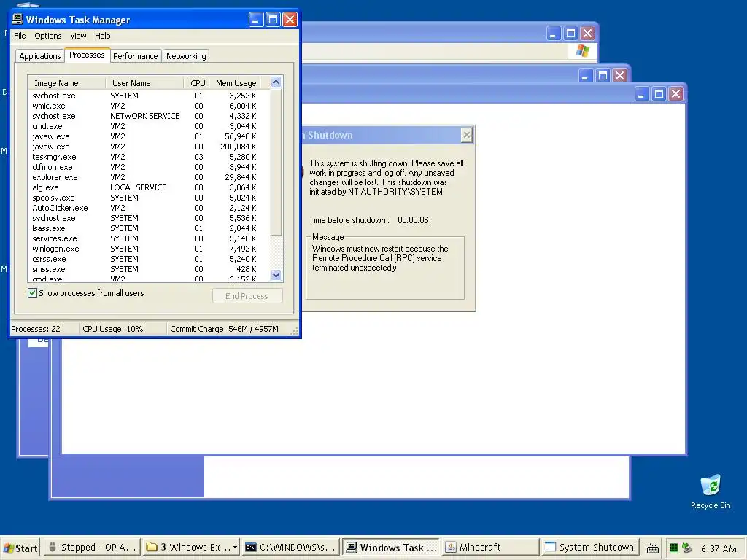Viewport: 747px width, 560px height.
Task: Switch to Stopped - OP A... taskbar item
Action: (x=93, y=548)
